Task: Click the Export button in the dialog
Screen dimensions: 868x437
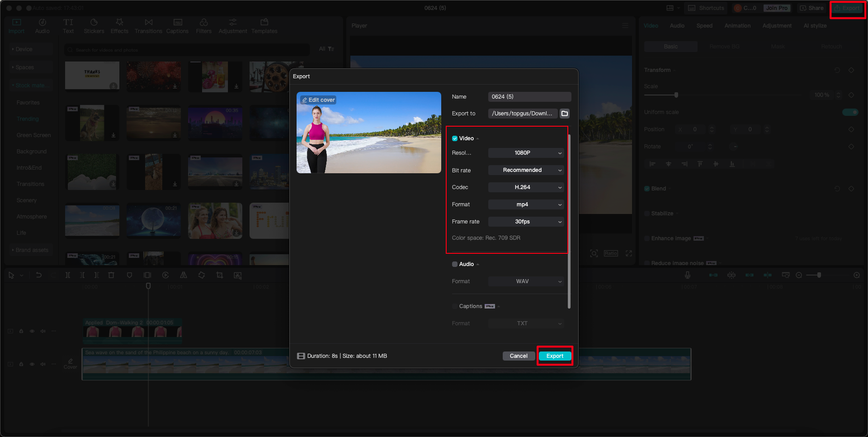Action: [x=555, y=356]
